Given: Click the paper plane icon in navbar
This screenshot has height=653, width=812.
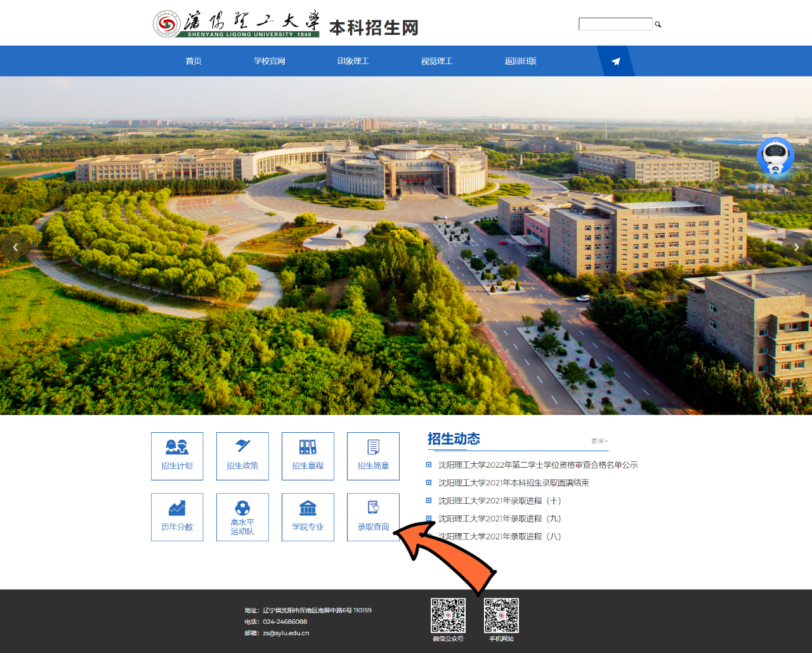Looking at the screenshot, I should pyautogui.click(x=615, y=62).
